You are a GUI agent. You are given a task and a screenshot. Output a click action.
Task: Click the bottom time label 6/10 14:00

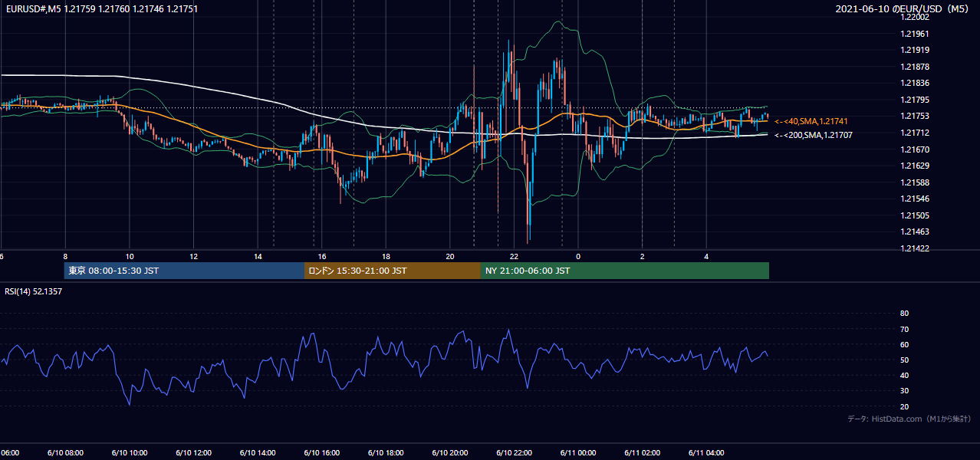258,453
